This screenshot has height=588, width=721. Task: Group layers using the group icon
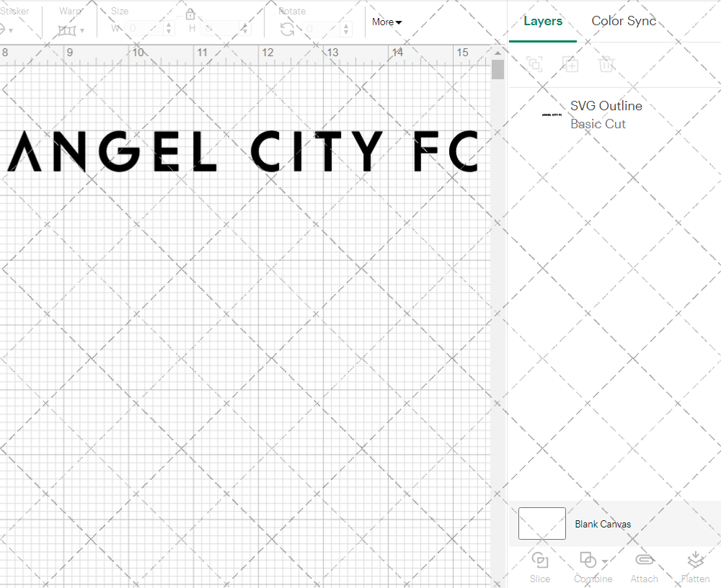tap(534, 64)
